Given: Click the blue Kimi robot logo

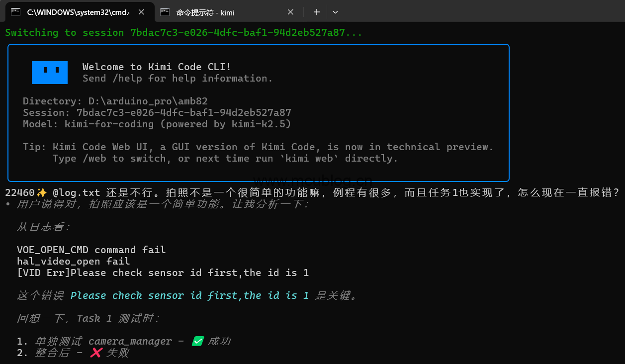Looking at the screenshot, I should 50,73.
